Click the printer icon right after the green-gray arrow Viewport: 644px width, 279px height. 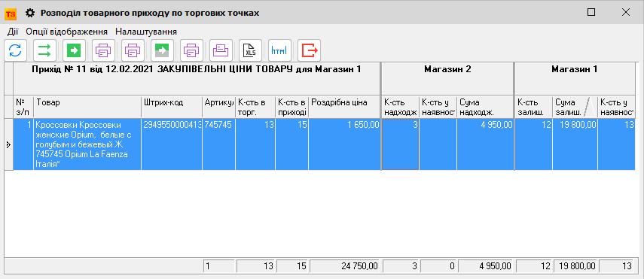pyautogui.click(x=191, y=51)
